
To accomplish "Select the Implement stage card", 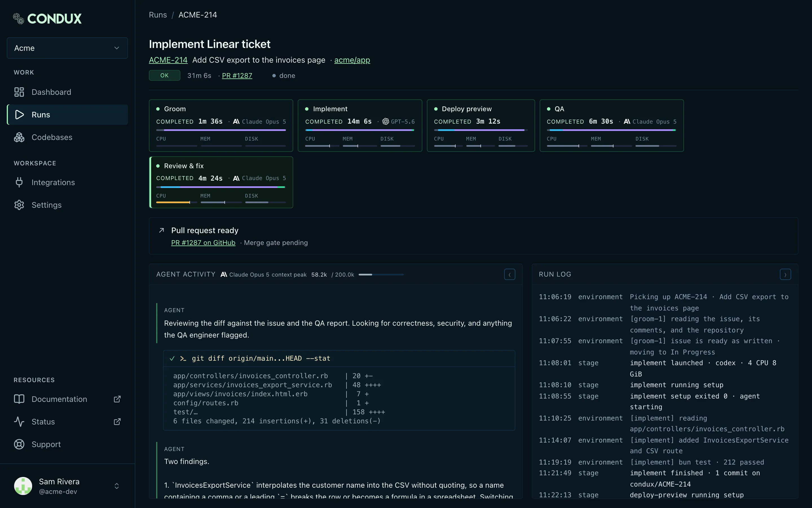I will point(360,125).
